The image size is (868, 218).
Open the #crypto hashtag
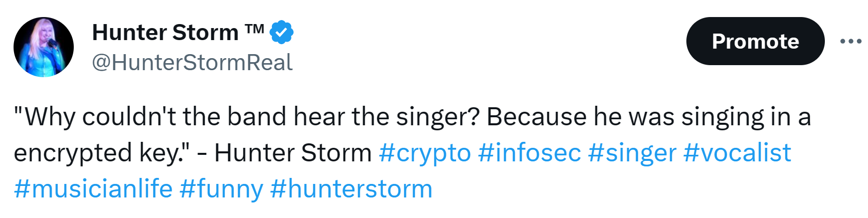coord(425,153)
